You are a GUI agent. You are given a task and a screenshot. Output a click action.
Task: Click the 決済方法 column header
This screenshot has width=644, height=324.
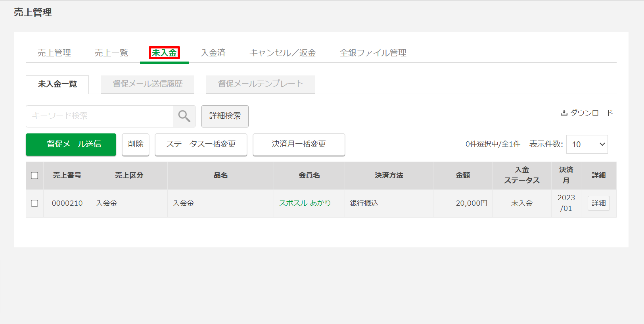pyautogui.click(x=389, y=175)
